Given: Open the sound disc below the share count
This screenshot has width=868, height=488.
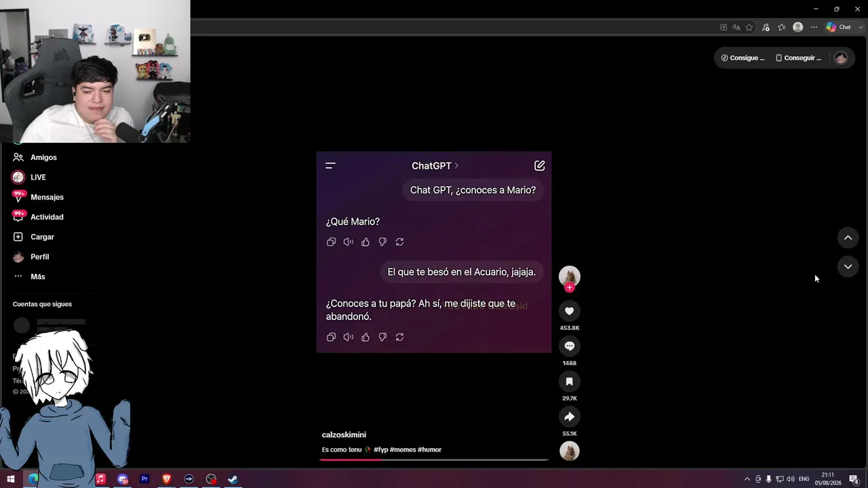Looking at the screenshot, I should click(570, 451).
